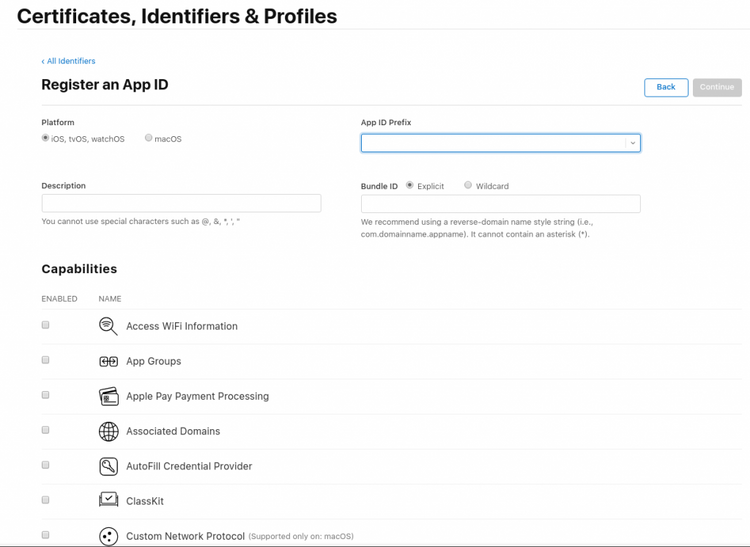The width and height of the screenshot is (750, 547).
Task: Click the Associated Domains globe icon
Action: coord(109,431)
